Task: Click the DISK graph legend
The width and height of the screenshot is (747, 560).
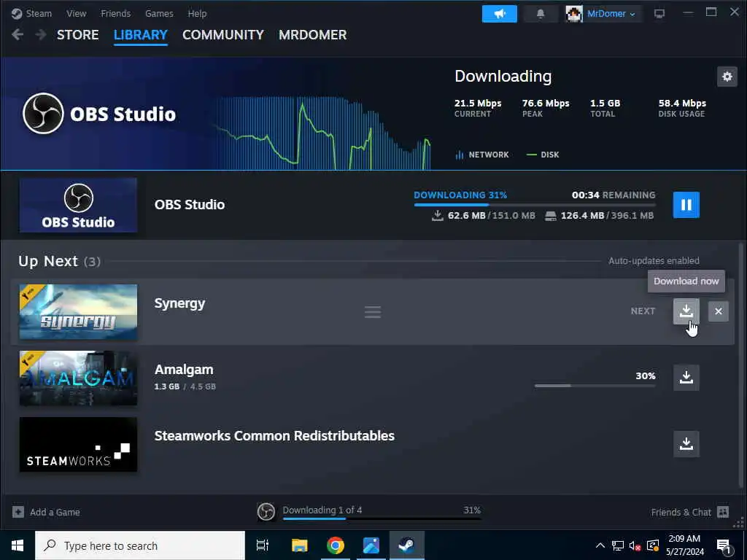Action: (x=543, y=155)
